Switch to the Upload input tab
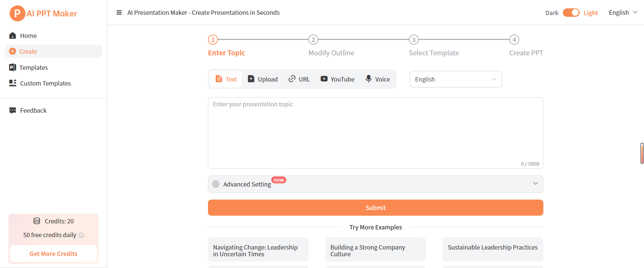The height and width of the screenshot is (268, 644). pyautogui.click(x=263, y=79)
